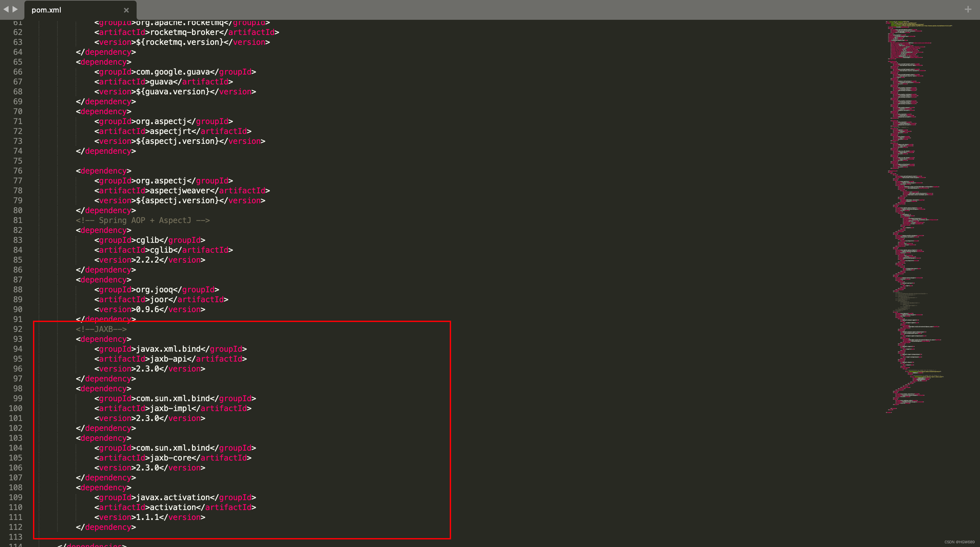Click empty line number 75 in gutter
This screenshot has height=547, width=980.
coord(18,161)
